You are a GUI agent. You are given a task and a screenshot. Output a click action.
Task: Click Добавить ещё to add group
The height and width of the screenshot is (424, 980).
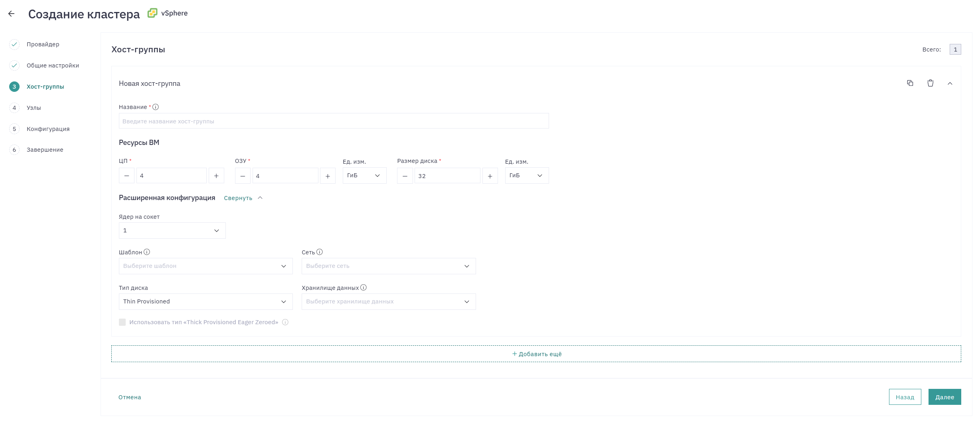[x=536, y=354]
